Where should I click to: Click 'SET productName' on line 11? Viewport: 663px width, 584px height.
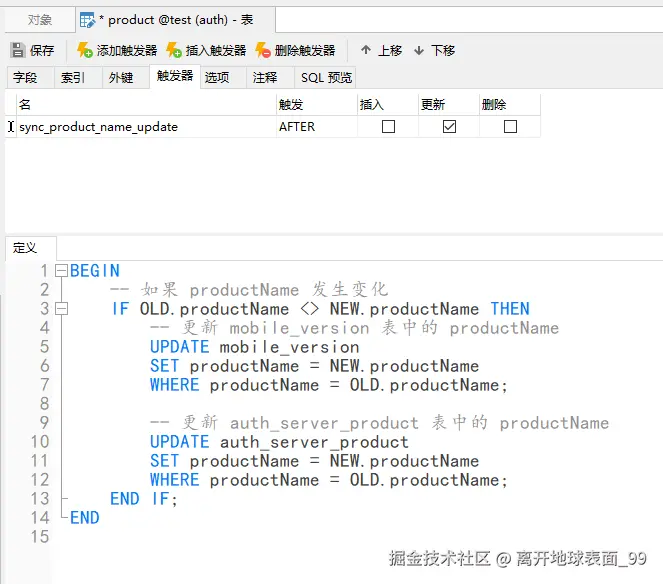point(225,461)
